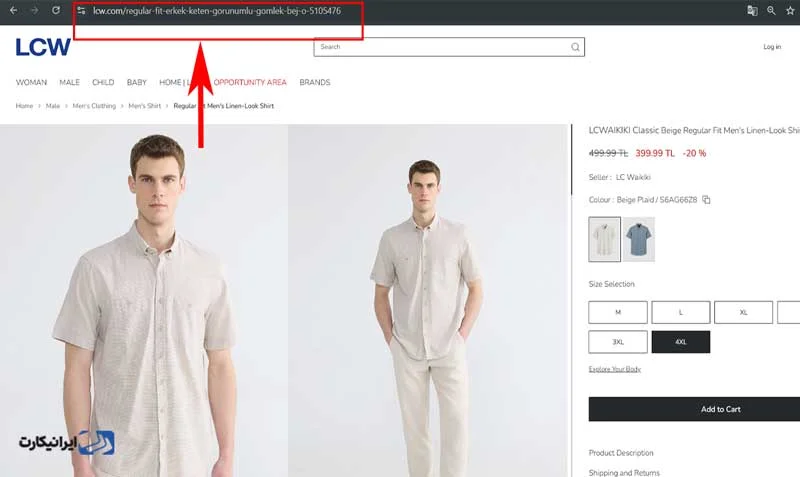This screenshot has width=800, height=477.
Task: Open site information icon beside the URL
Action: point(81,10)
